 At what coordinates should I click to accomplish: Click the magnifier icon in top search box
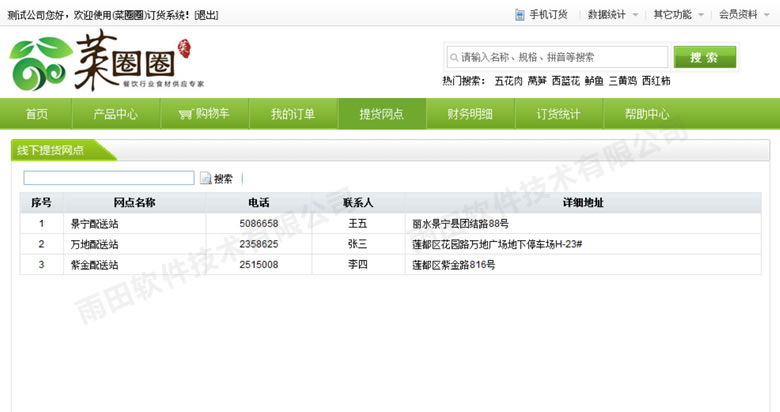(454, 58)
